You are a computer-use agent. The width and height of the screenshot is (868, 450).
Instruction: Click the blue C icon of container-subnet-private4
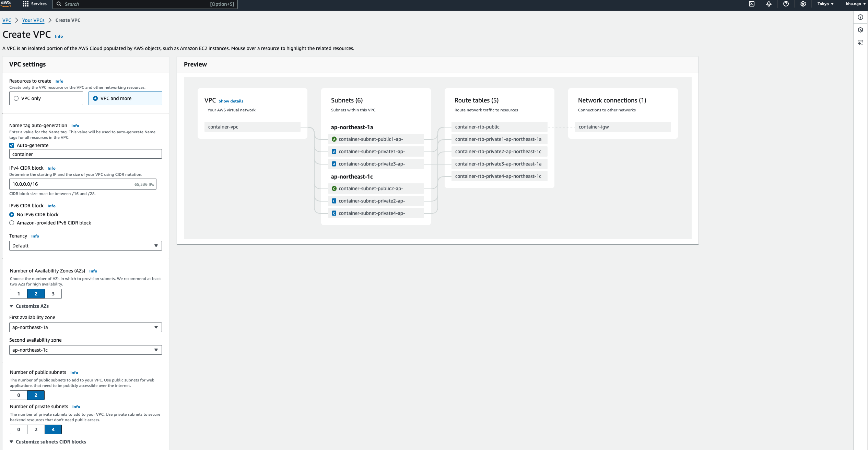(x=334, y=213)
